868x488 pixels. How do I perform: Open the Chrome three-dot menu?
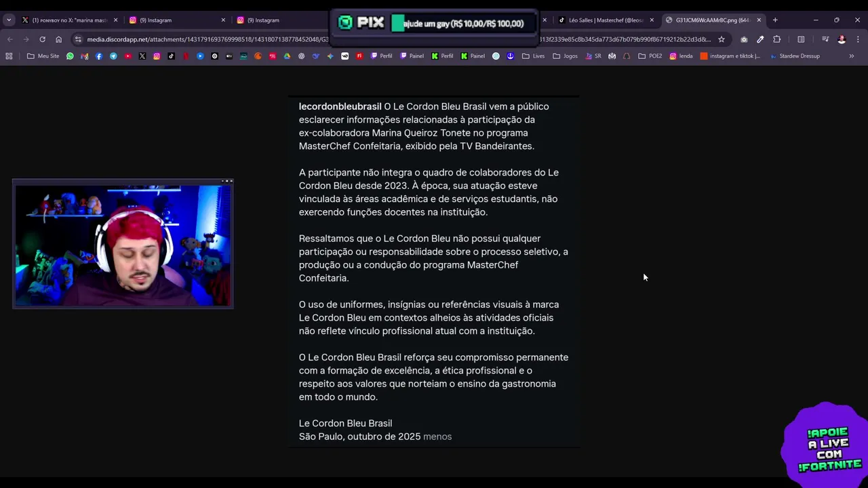click(x=858, y=39)
